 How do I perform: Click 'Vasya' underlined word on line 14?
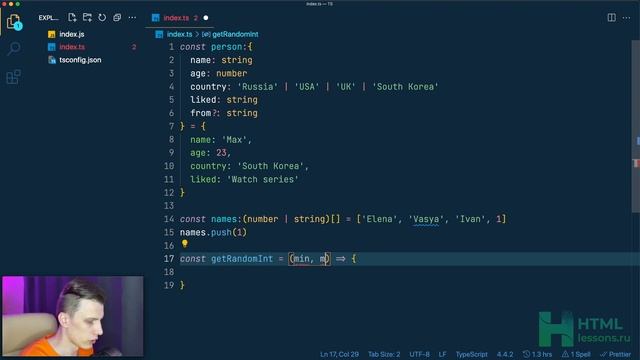426,219
